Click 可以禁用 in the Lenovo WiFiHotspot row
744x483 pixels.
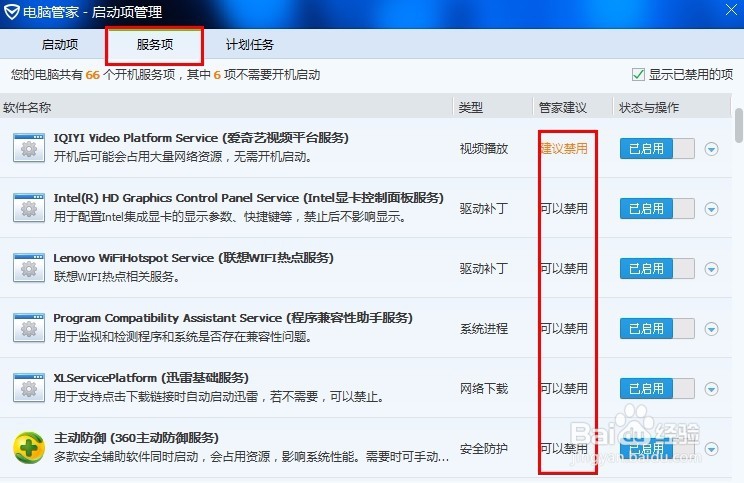tap(564, 269)
